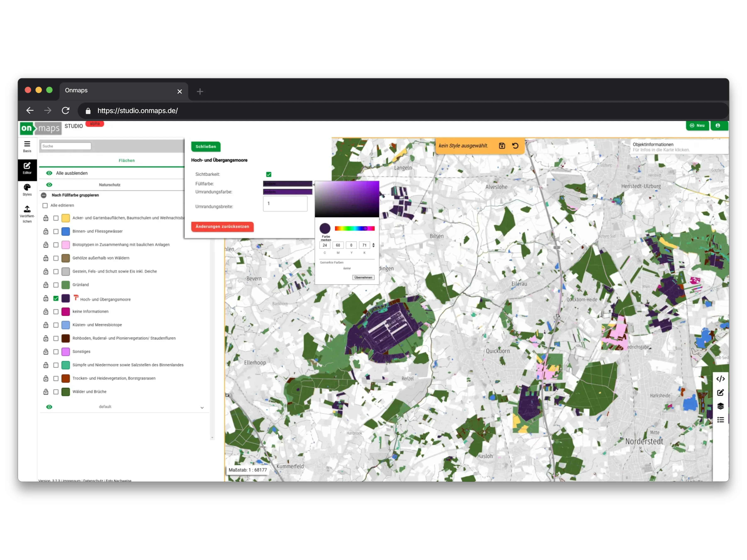The width and height of the screenshot is (747, 560).
Task: Click Änderungen zurücksetzen button
Action: pos(222,226)
